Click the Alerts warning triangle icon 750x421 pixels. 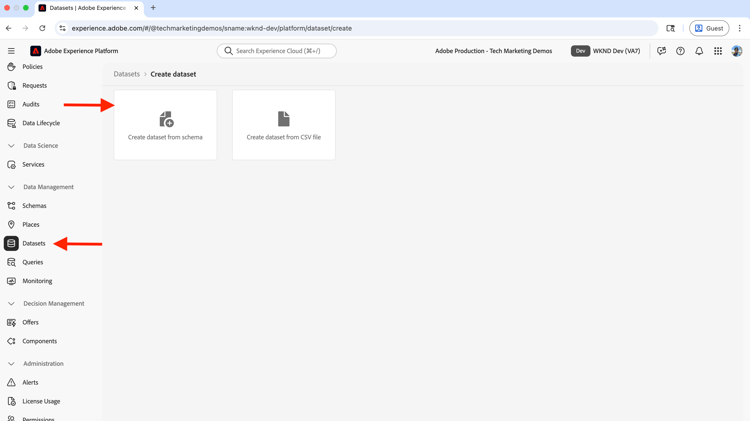11,382
